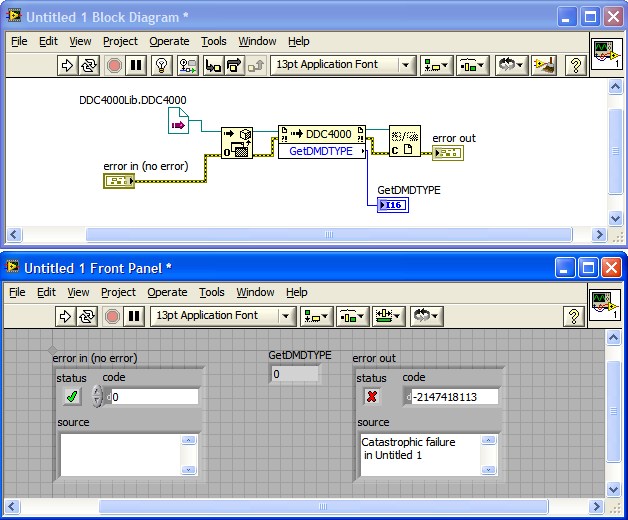Click Front Panel horizontal scrollbar thumb
The image size is (628, 520).
323,507
